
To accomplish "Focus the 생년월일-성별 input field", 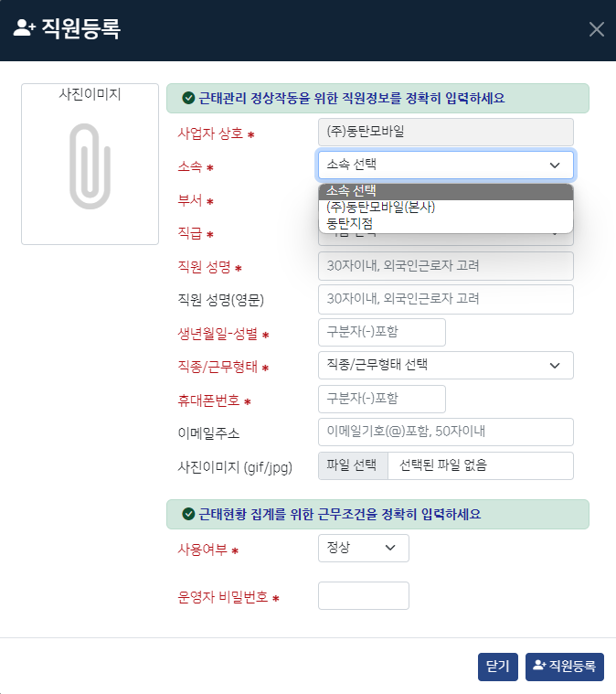I will (x=381, y=332).
